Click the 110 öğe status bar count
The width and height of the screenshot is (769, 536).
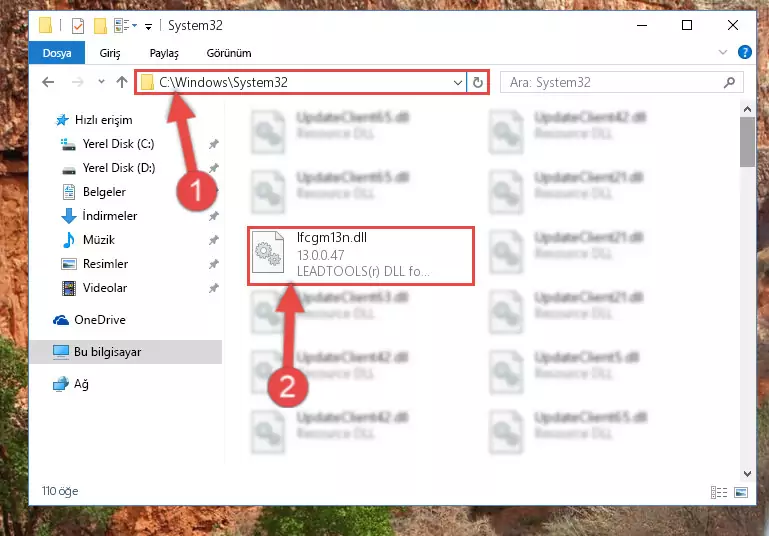pos(60,491)
